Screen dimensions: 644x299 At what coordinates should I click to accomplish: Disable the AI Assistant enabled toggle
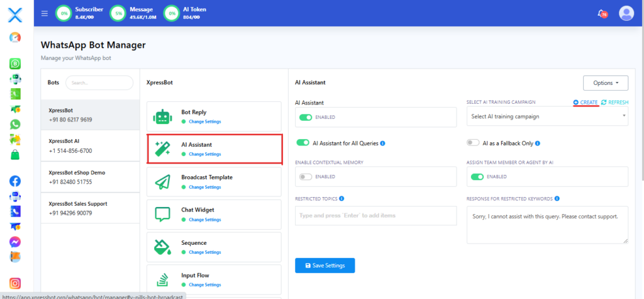click(x=306, y=117)
